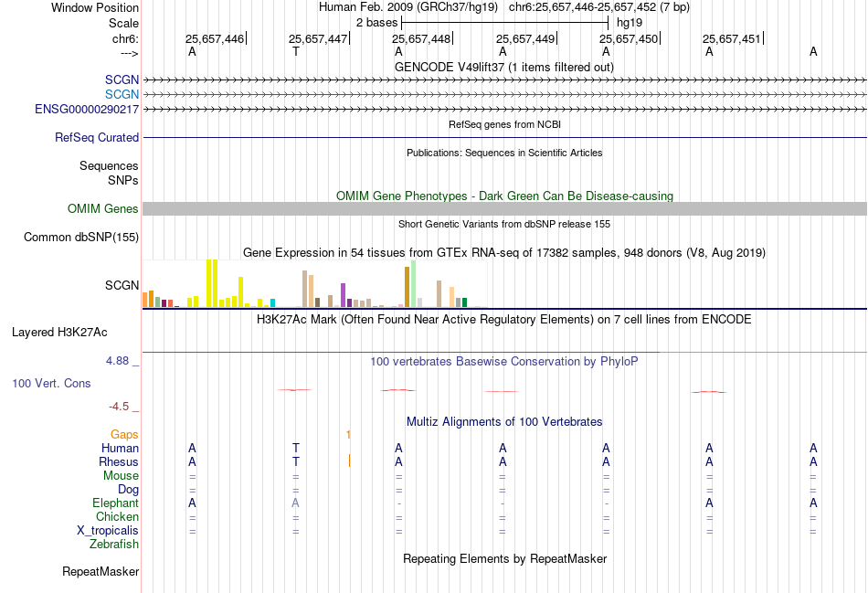The width and height of the screenshot is (868, 593).
Task: Click the T base in the reference sequence row
Action: click(x=296, y=52)
